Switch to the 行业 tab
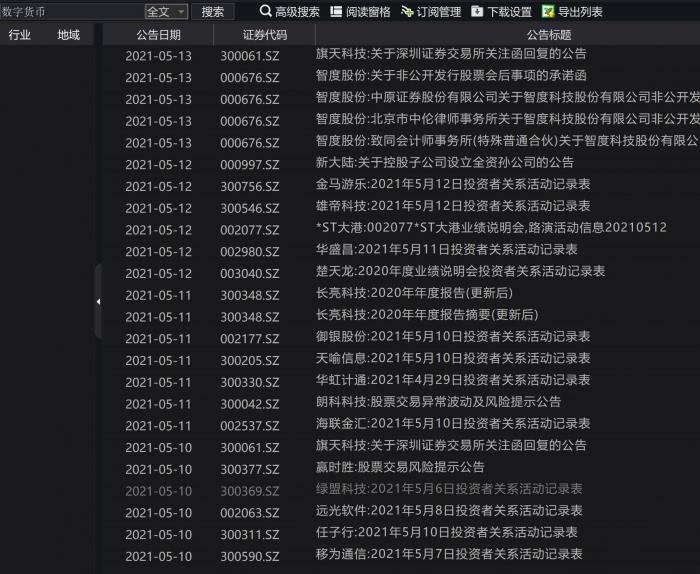This screenshot has height=574, width=700. click(20, 35)
